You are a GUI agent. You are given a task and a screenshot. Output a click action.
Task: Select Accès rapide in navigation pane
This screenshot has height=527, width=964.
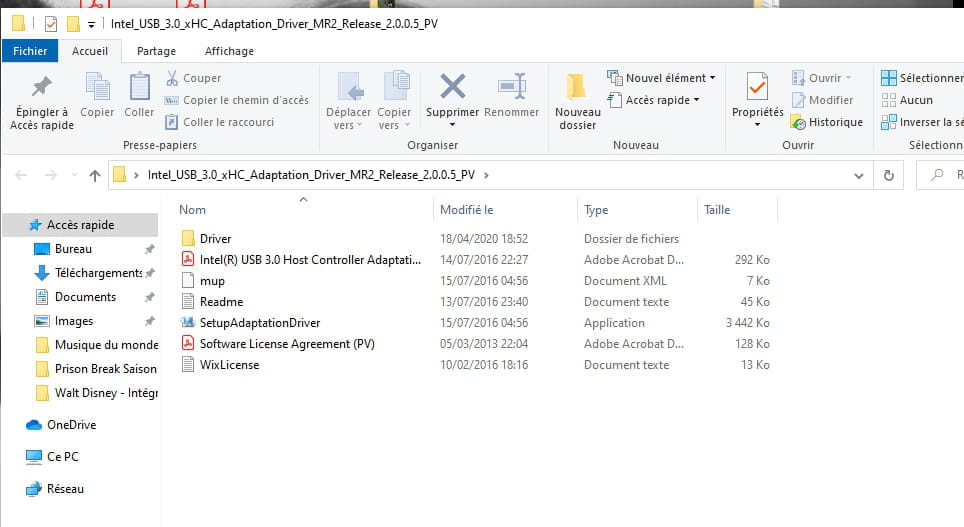coord(81,225)
